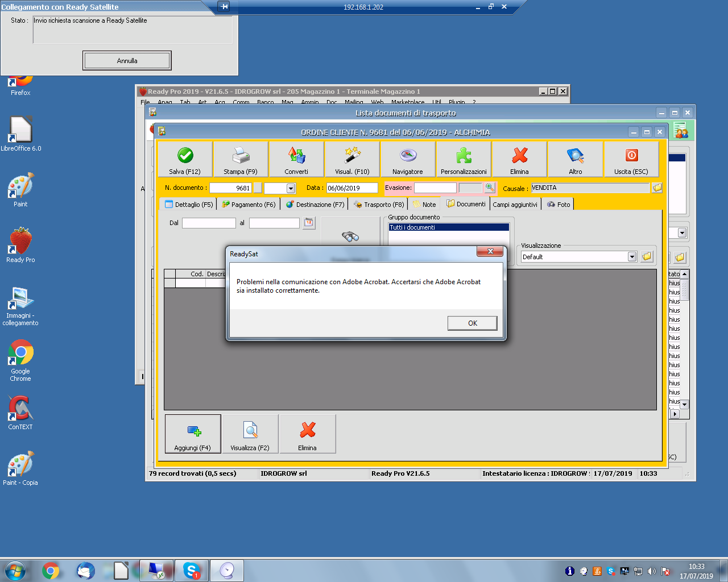Open the Banco menu in Ready Pro
Image resolution: width=728 pixels, height=582 pixels.
coord(265,102)
